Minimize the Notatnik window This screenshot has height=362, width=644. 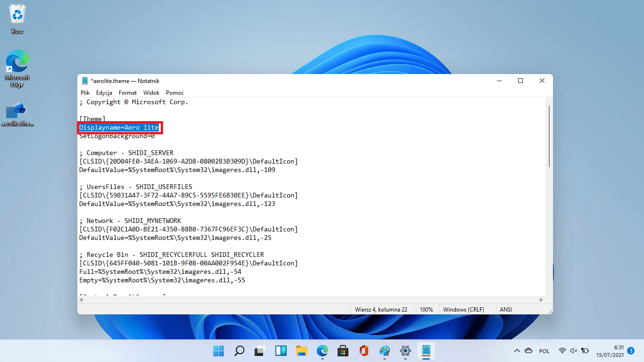(x=499, y=81)
